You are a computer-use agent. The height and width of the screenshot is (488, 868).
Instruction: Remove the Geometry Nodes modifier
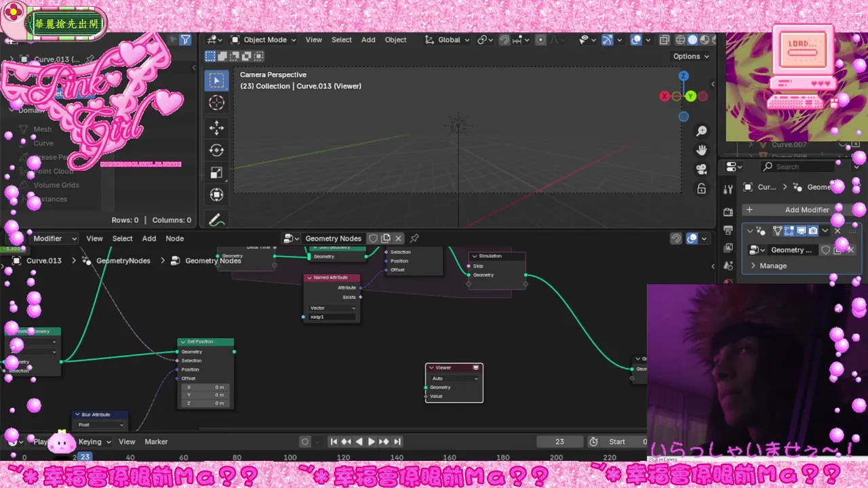(837, 230)
